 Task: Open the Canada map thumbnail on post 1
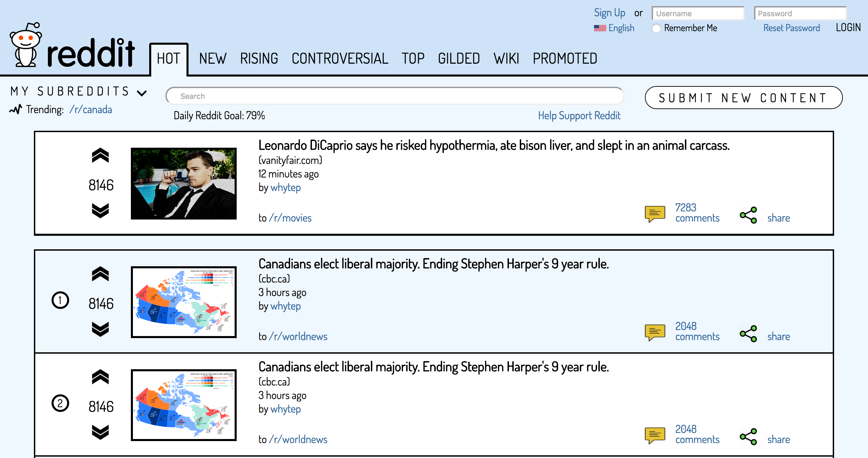(184, 302)
